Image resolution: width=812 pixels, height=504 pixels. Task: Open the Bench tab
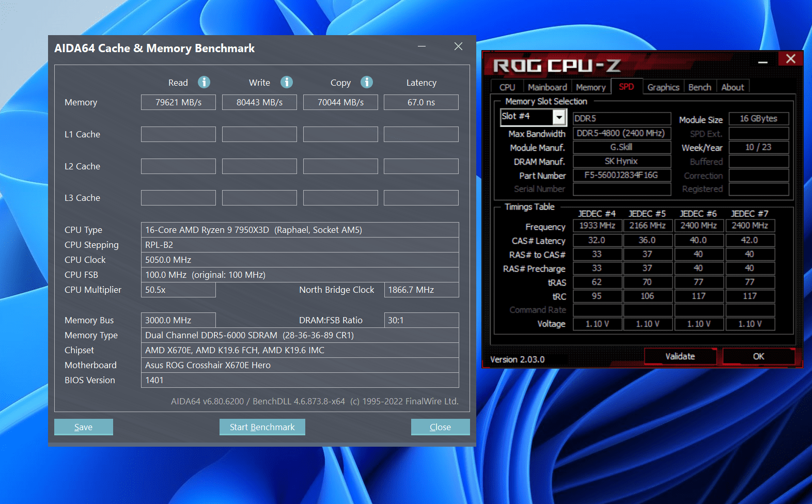pyautogui.click(x=699, y=87)
